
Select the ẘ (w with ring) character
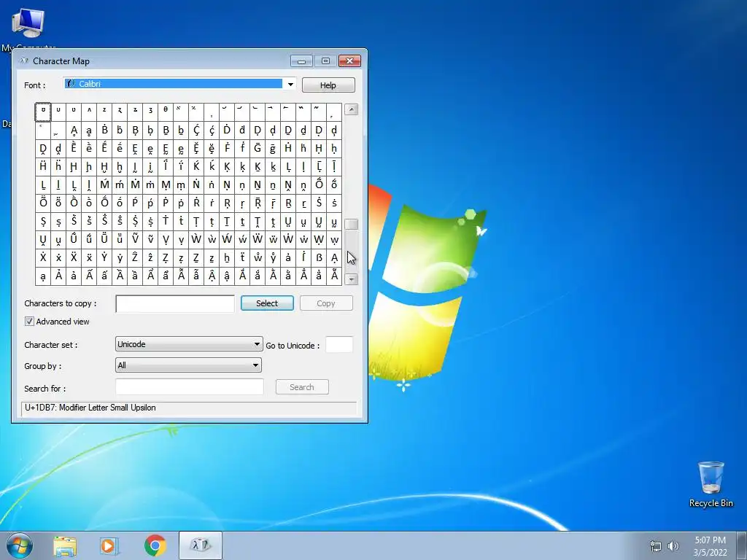point(258,257)
